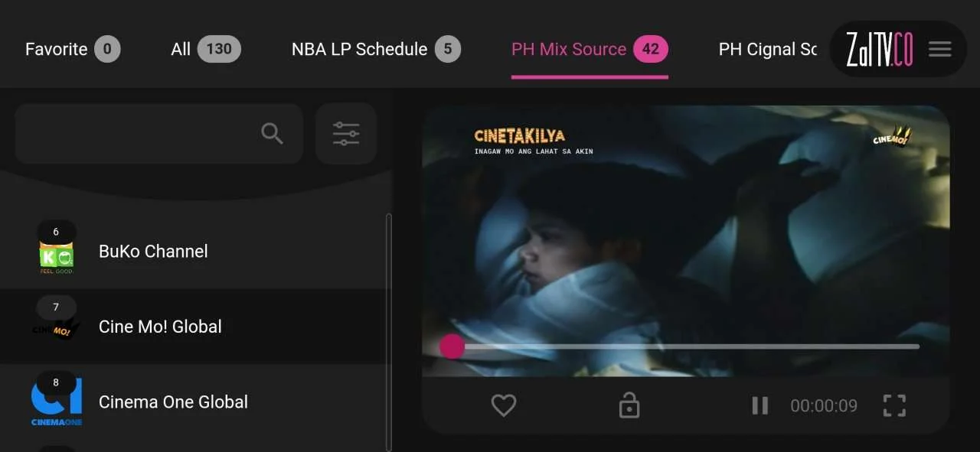The height and width of the screenshot is (452, 980).
Task: Click the Cine Mo! logo thumbnail
Action: click(x=56, y=329)
